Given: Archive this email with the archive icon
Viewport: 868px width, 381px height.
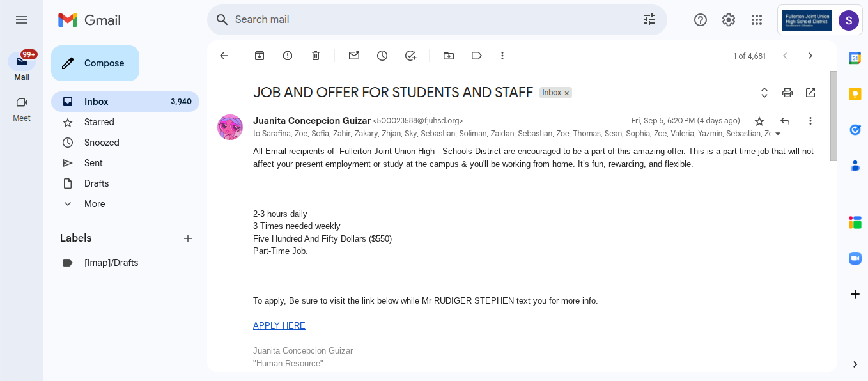Looking at the screenshot, I should (260, 56).
